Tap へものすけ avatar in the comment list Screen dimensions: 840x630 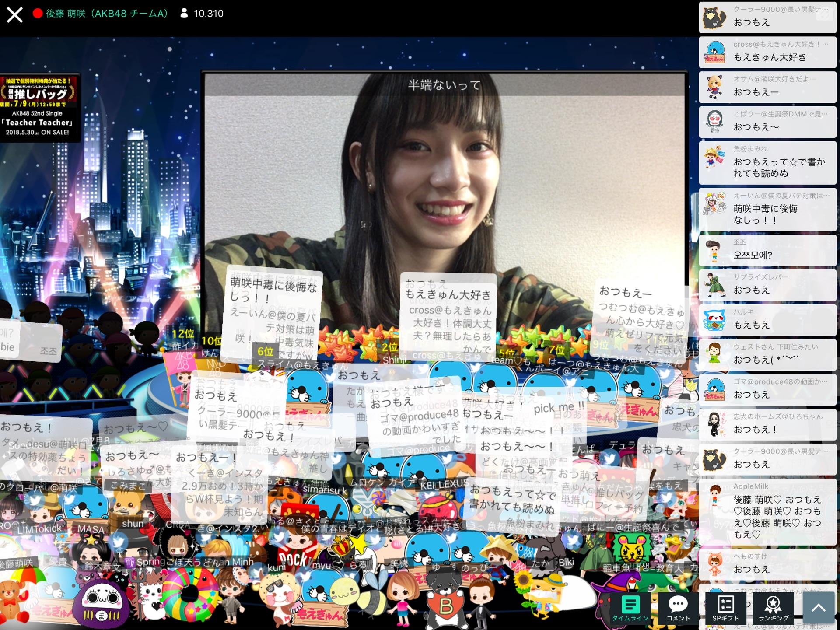click(x=714, y=564)
